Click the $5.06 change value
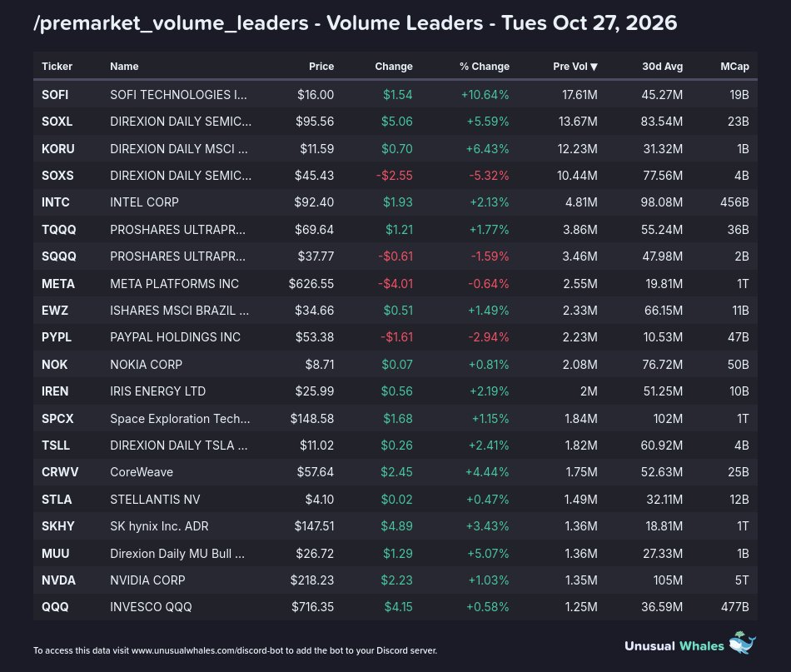Image resolution: width=791 pixels, height=672 pixels. point(397,122)
